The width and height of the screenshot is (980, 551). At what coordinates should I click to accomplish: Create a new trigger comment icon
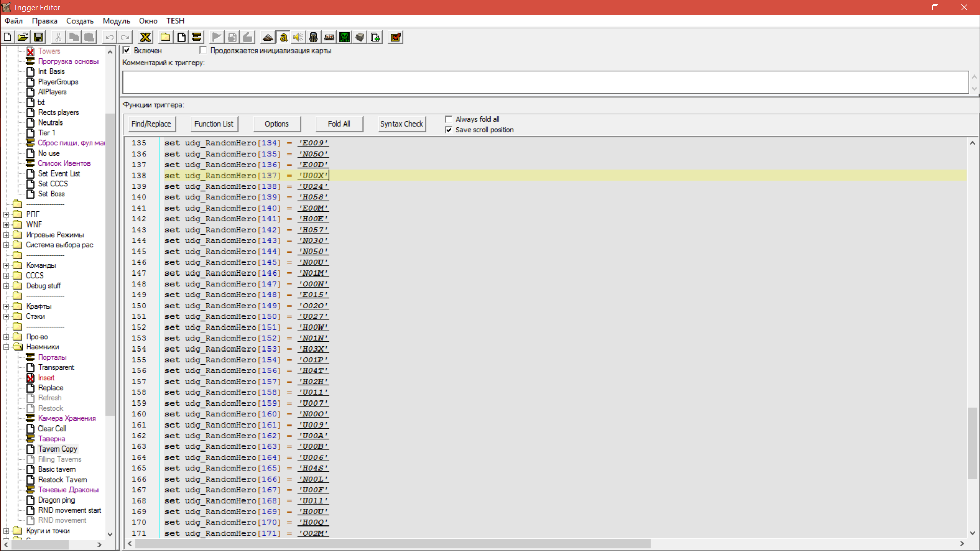197,37
